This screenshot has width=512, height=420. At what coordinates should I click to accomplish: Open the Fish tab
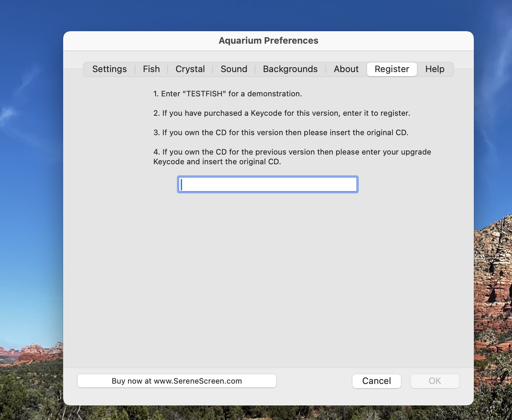coord(151,69)
